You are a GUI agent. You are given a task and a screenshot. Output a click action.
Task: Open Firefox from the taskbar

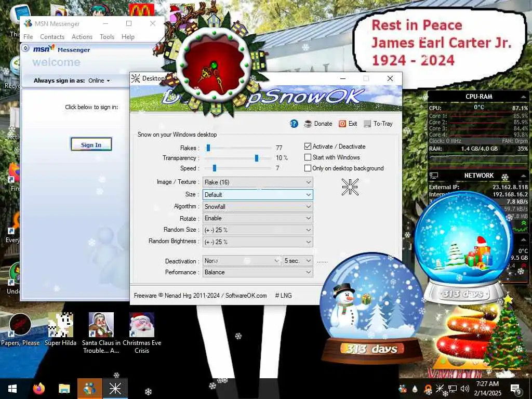(x=38, y=389)
